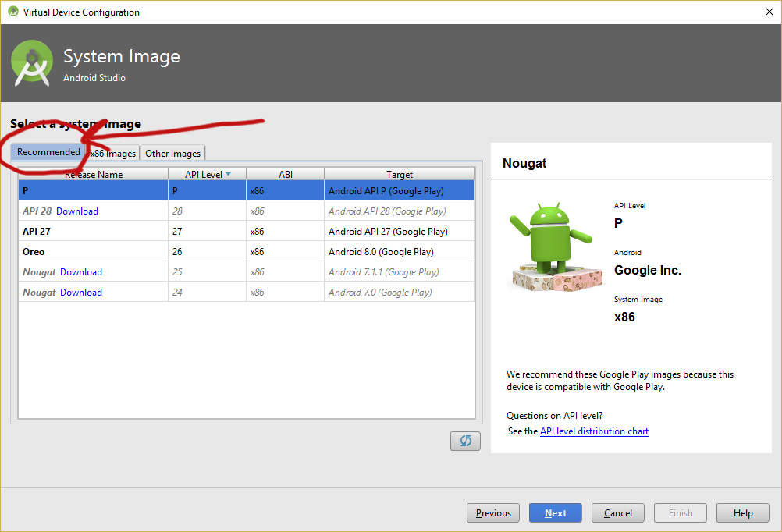Sort by the Release Name column header
782x532 pixels.
click(93, 175)
